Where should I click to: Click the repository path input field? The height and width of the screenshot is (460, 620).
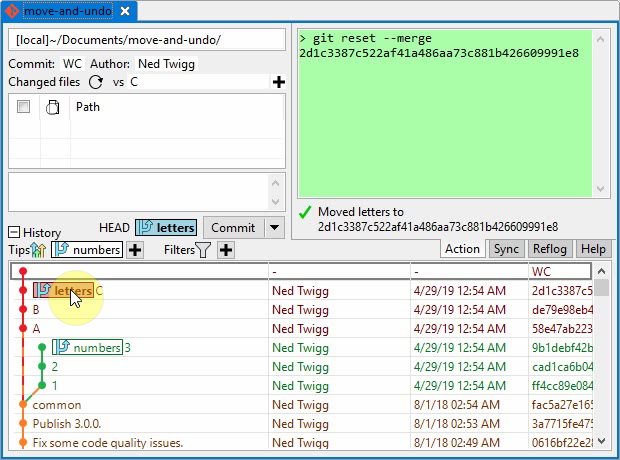[147, 40]
